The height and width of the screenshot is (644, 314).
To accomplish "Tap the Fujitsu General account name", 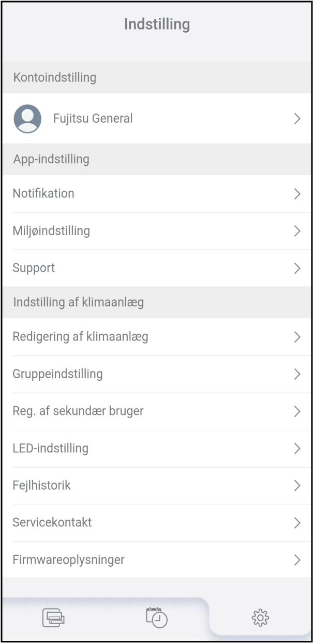I will click(x=93, y=119).
